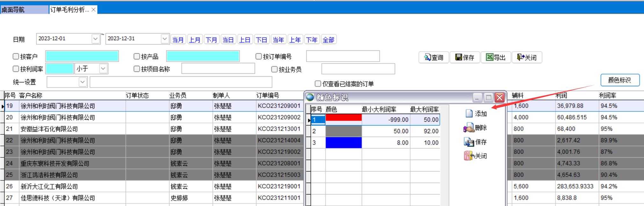Viewport: 644px width, 206px height.
Task: Check 仅查看已结案的订单 option
Action: (318, 84)
